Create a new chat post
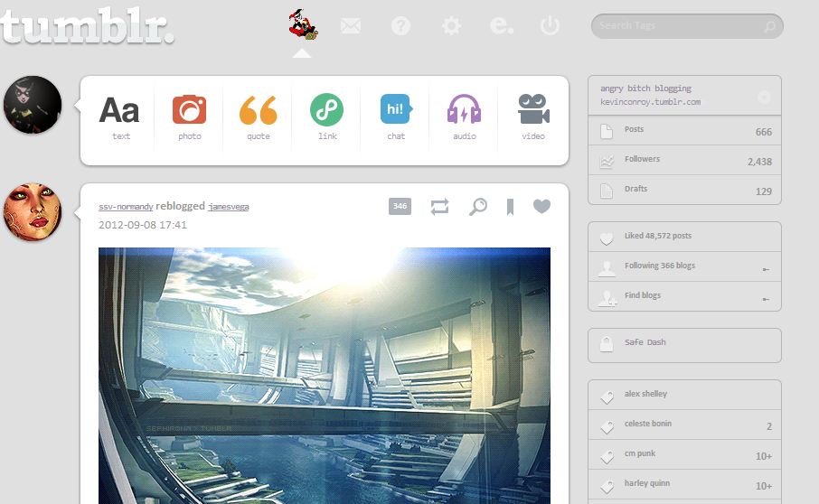The height and width of the screenshot is (504, 819). point(396,117)
